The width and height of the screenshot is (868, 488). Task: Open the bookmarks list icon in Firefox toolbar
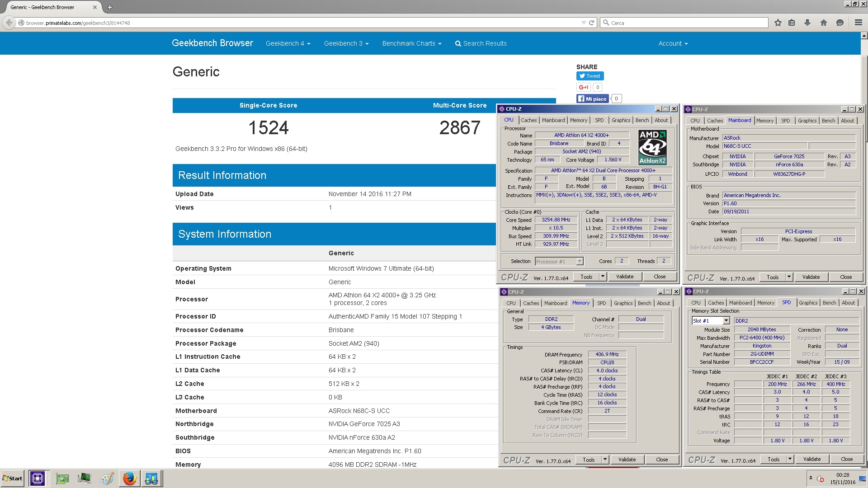(x=792, y=23)
